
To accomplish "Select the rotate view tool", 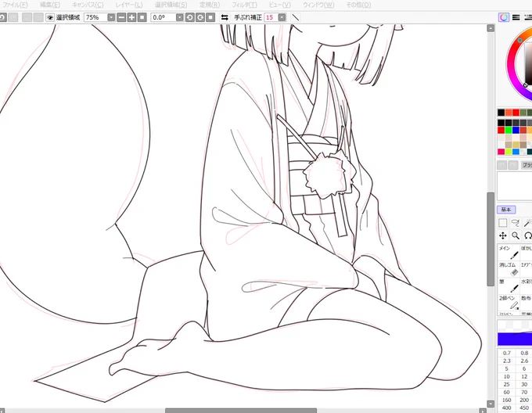I will pos(527,235).
